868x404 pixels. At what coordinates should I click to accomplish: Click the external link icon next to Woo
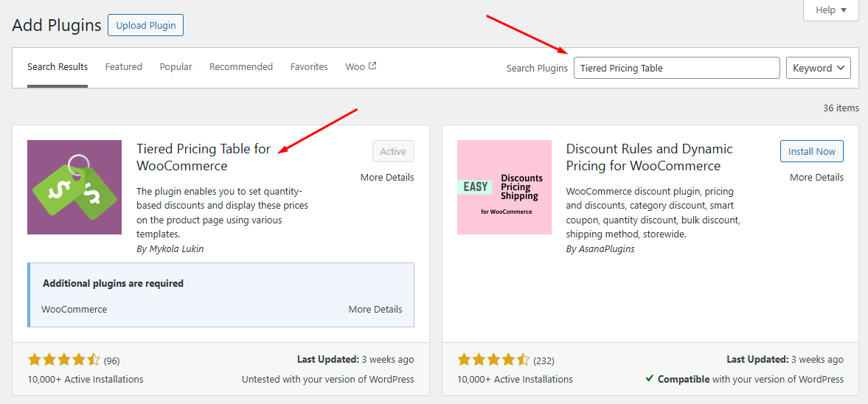point(372,66)
